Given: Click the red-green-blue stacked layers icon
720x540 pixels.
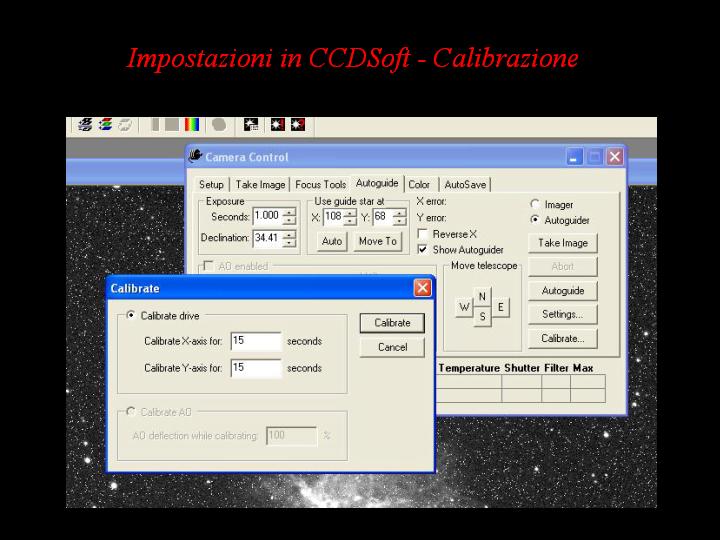Looking at the screenshot, I should [106, 125].
